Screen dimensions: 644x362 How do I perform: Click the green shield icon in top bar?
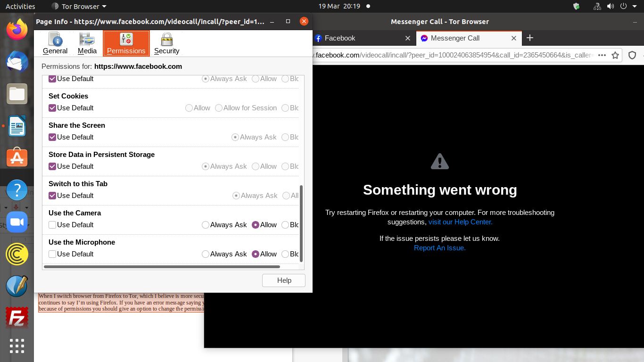click(576, 7)
